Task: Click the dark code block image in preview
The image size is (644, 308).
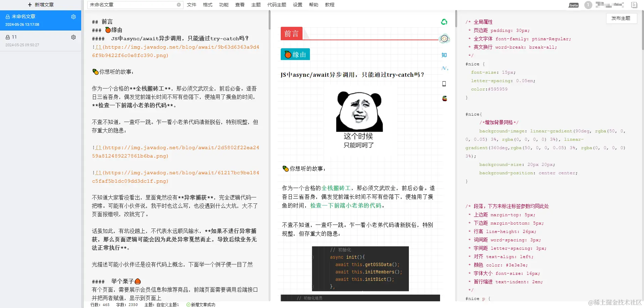Action: coord(360,268)
